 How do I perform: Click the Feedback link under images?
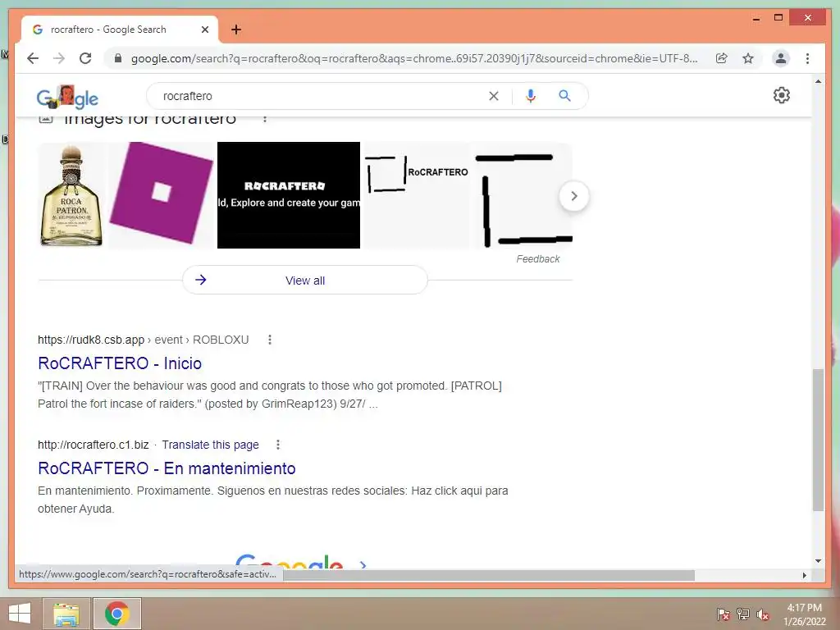coord(538,258)
